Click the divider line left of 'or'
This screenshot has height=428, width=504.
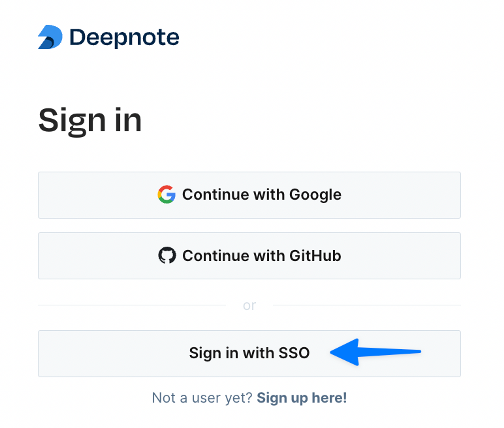tap(132, 305)
